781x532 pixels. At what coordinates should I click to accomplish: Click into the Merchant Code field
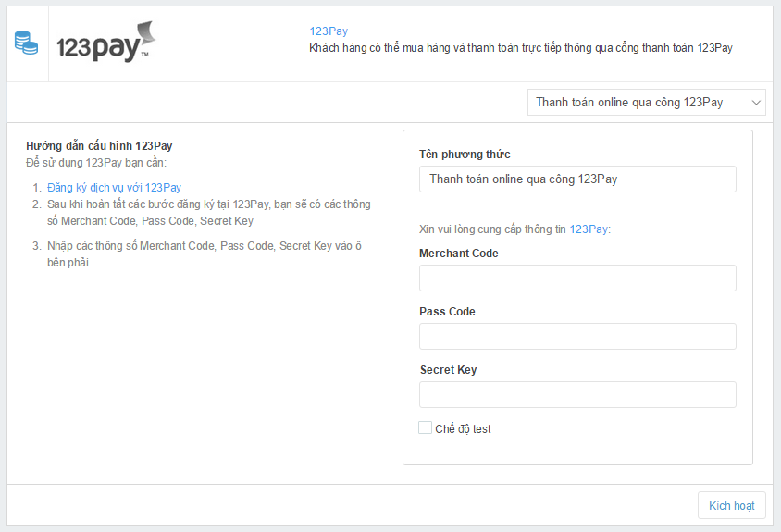click(x=577, y=278)
